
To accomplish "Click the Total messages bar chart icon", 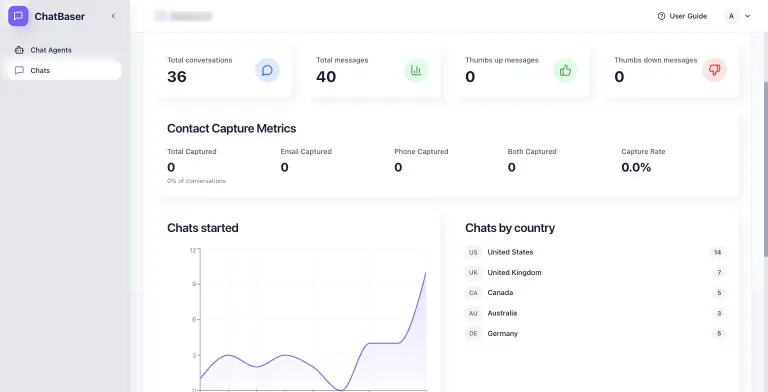I will [416, 71].
